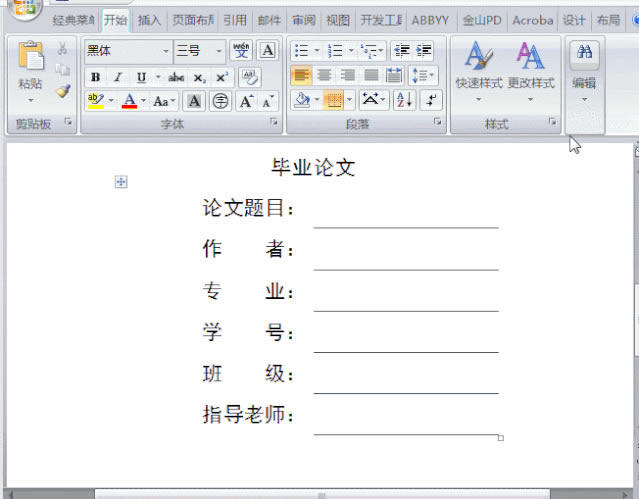Toggle subscript formatting
Image resolution: width=639 pixels, height=499 pixels.
(x=199, y=77)
